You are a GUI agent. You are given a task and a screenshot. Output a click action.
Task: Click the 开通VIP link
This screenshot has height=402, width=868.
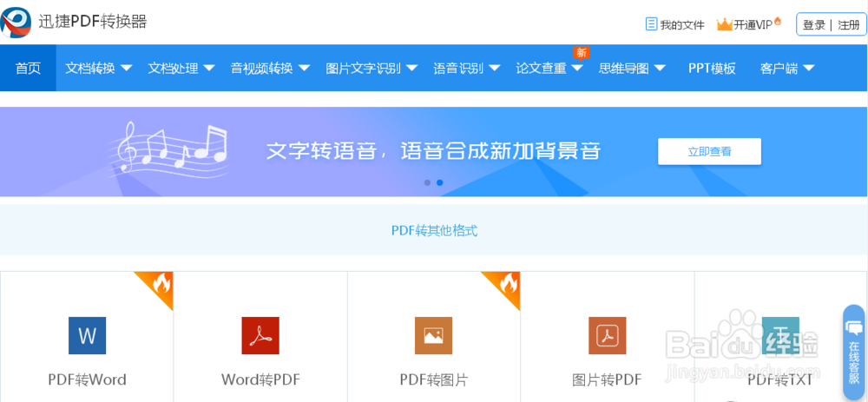753,25
